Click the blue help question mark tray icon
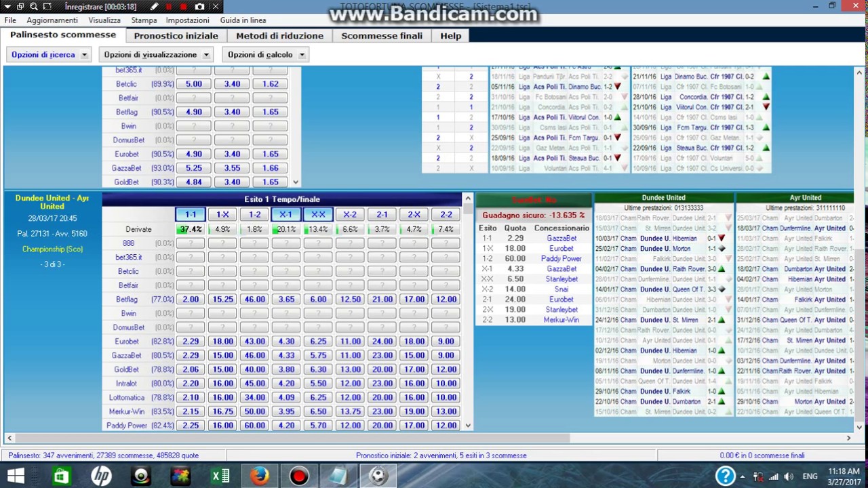 pyautogui.click(x=726, y=476)
